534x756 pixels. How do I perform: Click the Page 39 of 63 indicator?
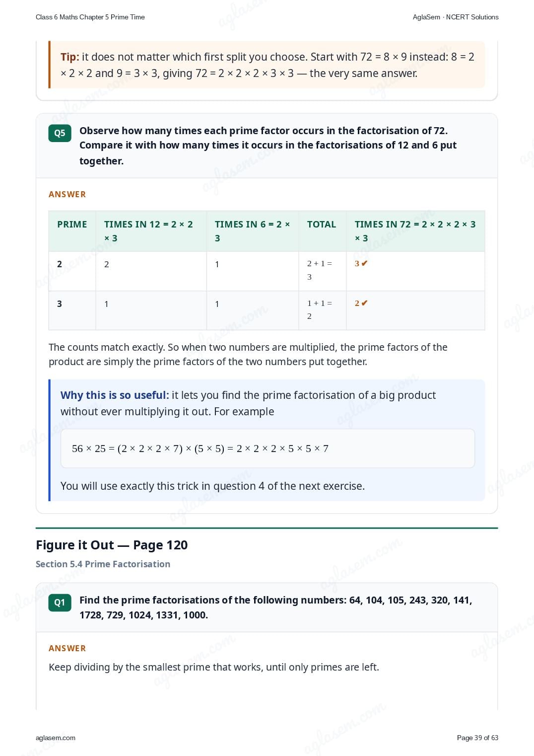coord(477,738)
